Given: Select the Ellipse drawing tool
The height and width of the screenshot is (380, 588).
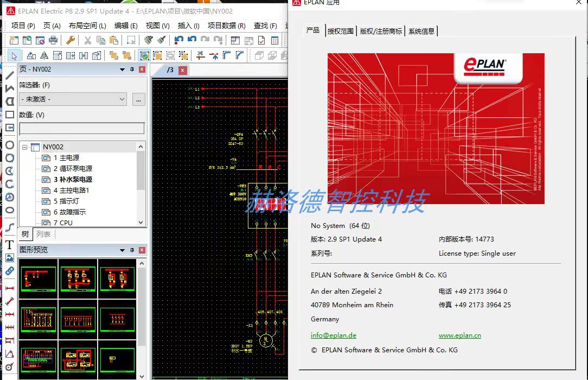Looking at the screenshot, I should (10, 210).
